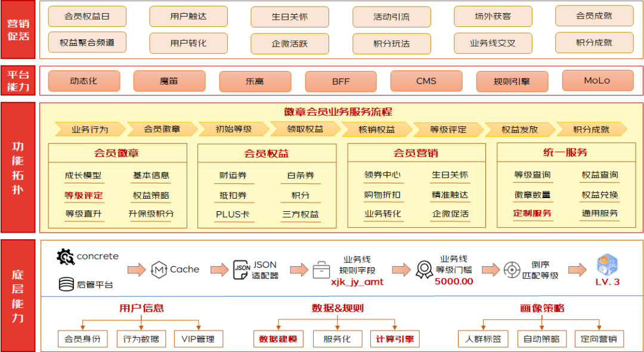Select the 乐高 platform box
The image size is (644, 352).
click(255, 81)
